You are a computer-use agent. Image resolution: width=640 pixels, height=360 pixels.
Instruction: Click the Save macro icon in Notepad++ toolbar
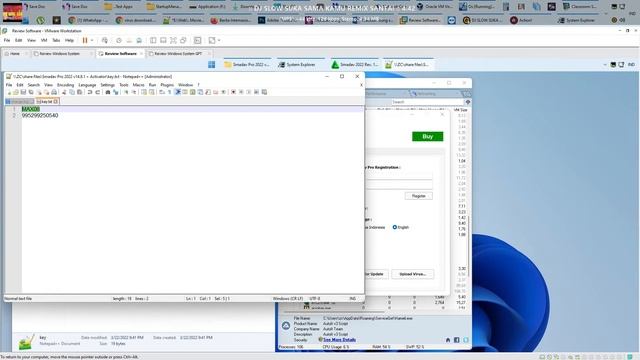click(264, 92)
